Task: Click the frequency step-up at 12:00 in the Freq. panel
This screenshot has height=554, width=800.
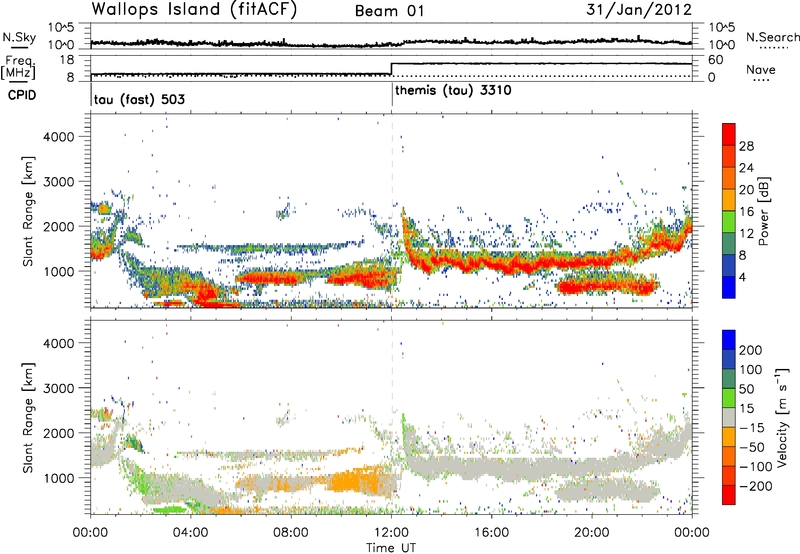Action: pos(391,69)
